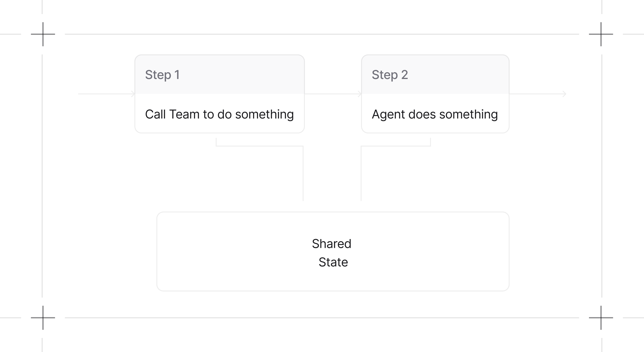Click the word "Shared" in the bottom box
The image size is (644, 352).
[332, 244]
